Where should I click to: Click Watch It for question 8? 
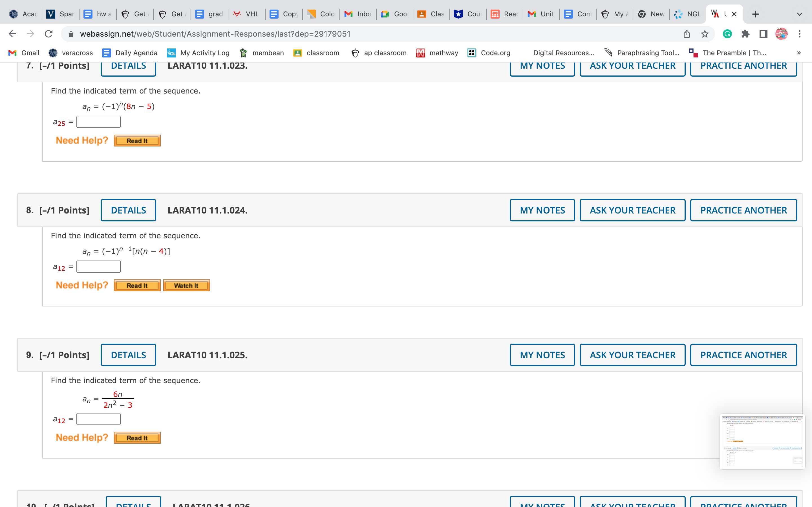coord(186,285)
